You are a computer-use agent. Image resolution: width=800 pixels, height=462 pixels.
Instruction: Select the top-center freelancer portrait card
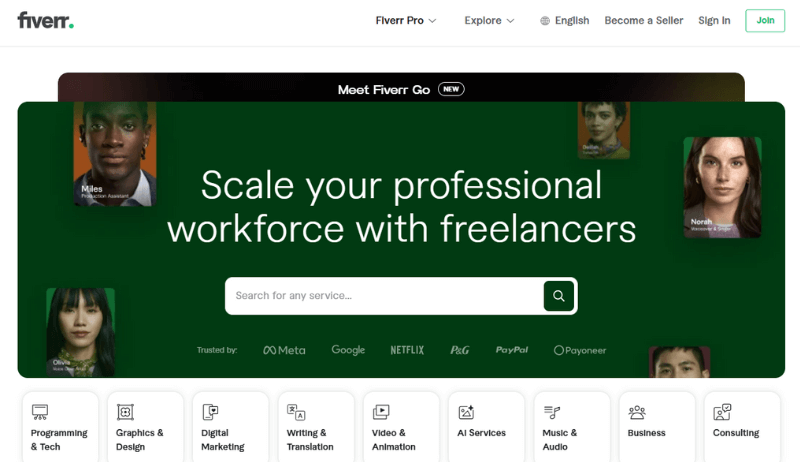point(604,130)
